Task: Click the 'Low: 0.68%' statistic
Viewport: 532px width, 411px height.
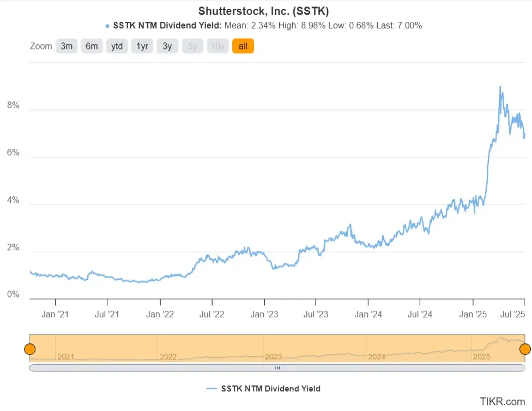Action: click(351, 26)
